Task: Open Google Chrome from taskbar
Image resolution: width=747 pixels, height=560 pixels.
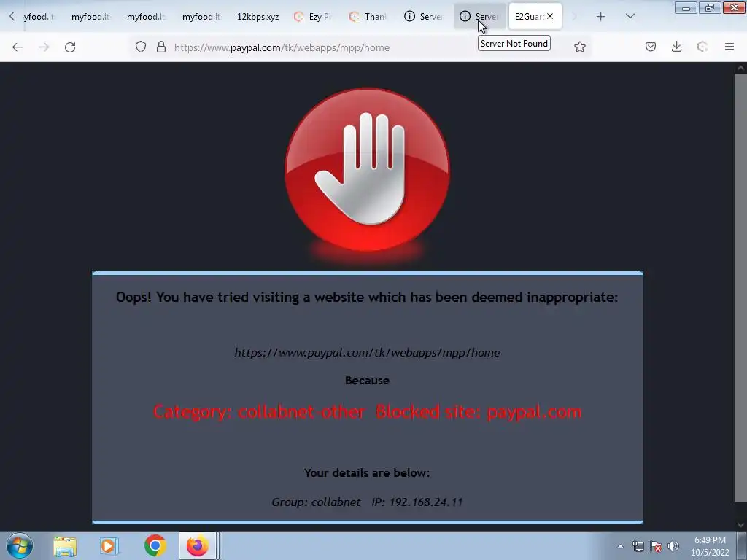Action: click(155, 545)
